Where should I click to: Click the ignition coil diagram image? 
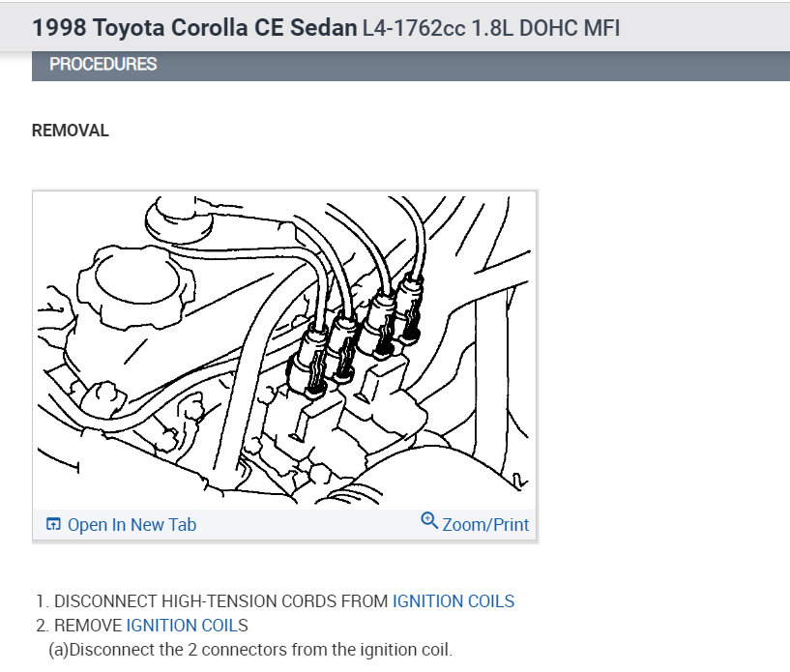[284, 350]
